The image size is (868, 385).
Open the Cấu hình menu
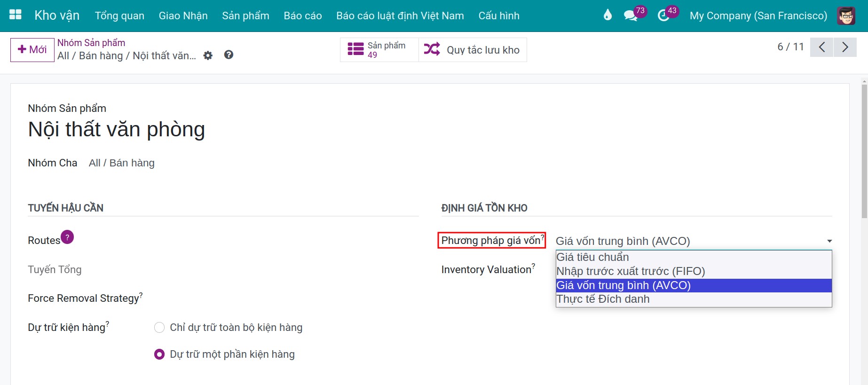pyautogui.click(x=499, y=16)
